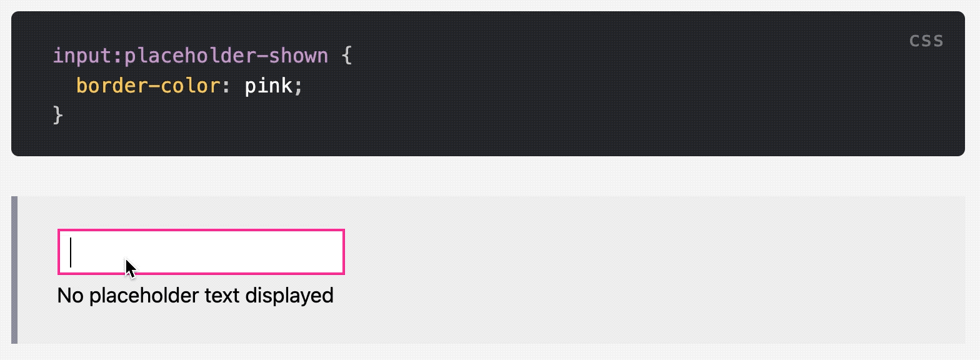Viewport: 980px width, 360px height.
Task: Click the closing curly brace
Action: tap(57, 114)
